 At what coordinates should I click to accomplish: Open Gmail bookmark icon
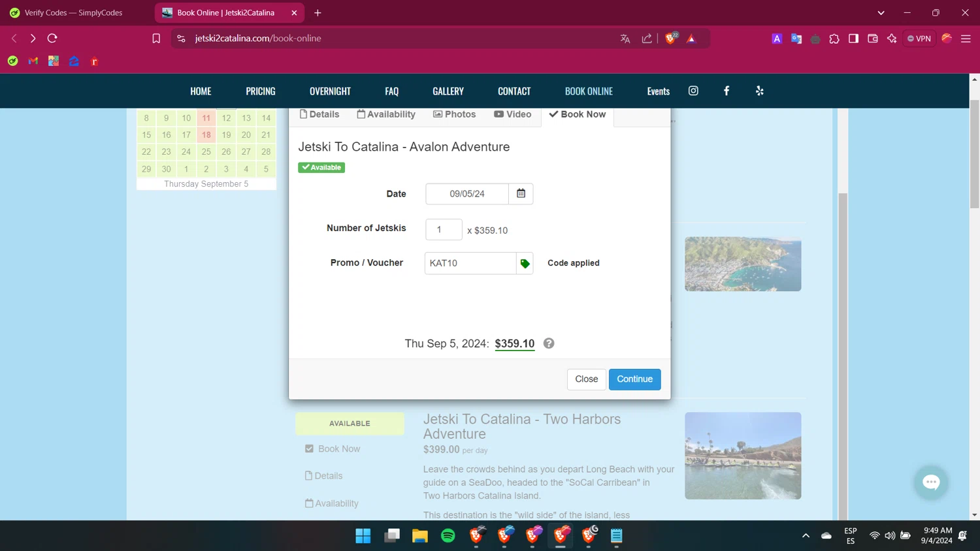tap(33, 61)
